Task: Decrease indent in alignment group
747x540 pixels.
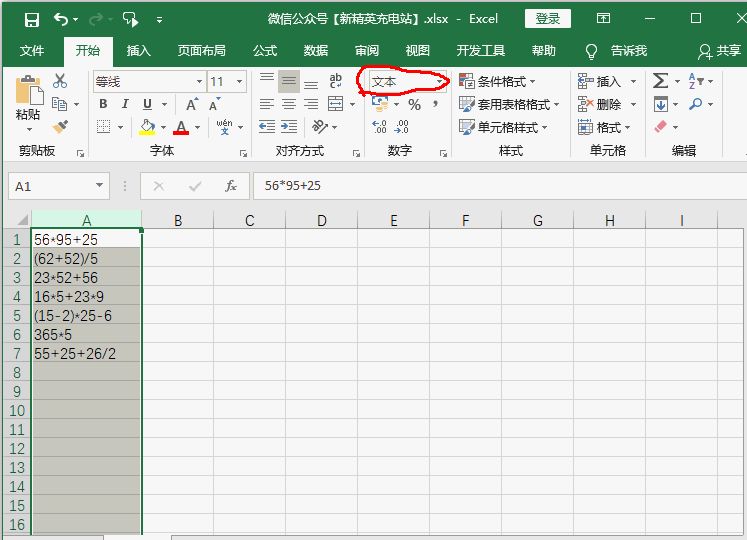Action: pyautogui.click(x=267, y=127)
